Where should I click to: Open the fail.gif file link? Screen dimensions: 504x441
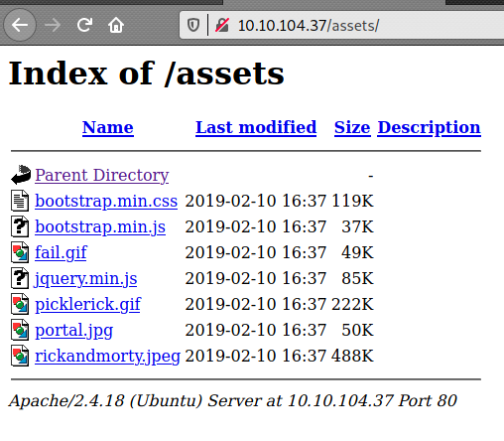pos(61,253)
